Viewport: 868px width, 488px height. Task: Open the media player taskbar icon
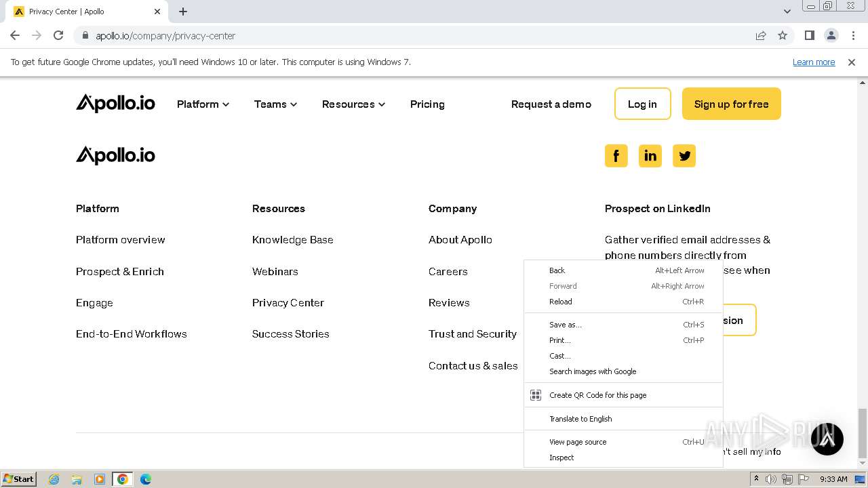(100, 479)
